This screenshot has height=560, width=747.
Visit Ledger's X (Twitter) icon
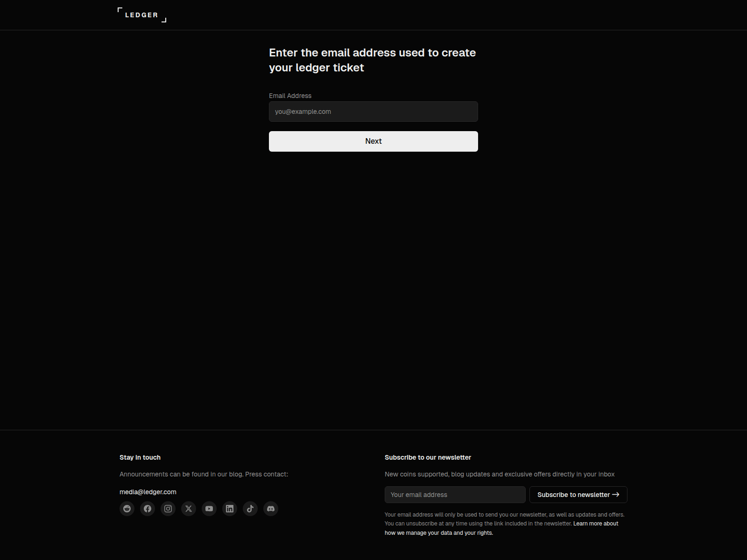pyautogui.click(x=189, y=509)
